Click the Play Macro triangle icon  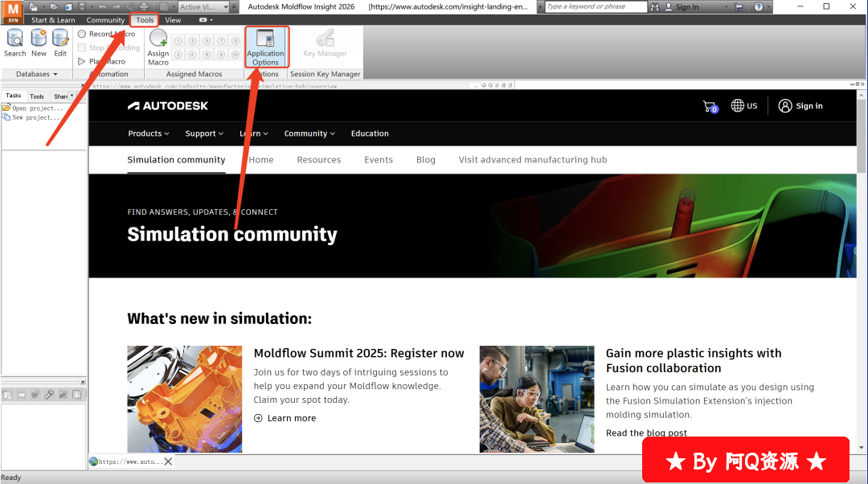coord(82,61)
